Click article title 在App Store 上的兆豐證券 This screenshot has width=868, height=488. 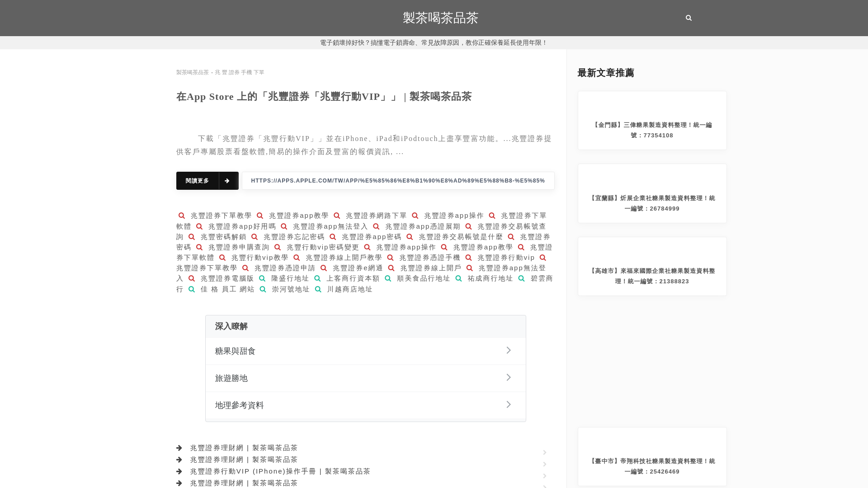coord(324,97)
